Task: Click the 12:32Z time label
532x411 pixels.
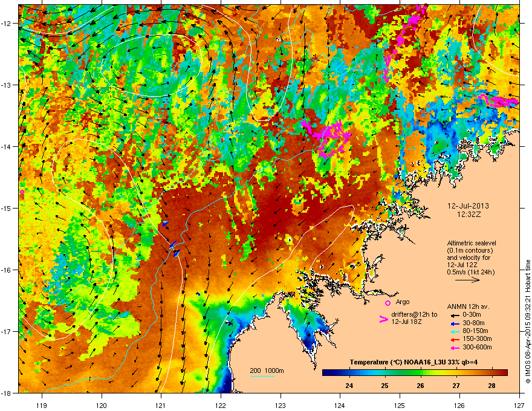Action: pos(469,215)
